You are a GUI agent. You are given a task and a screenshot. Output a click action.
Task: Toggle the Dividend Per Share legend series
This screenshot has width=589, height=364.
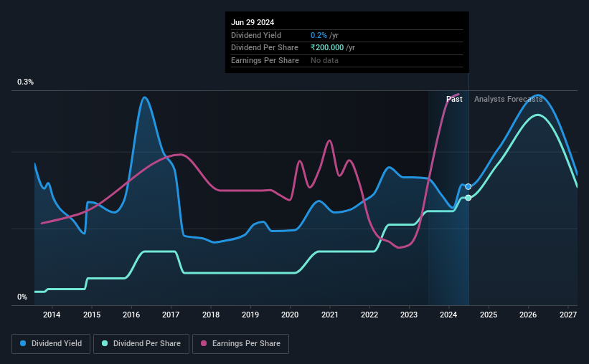[141, 344]
